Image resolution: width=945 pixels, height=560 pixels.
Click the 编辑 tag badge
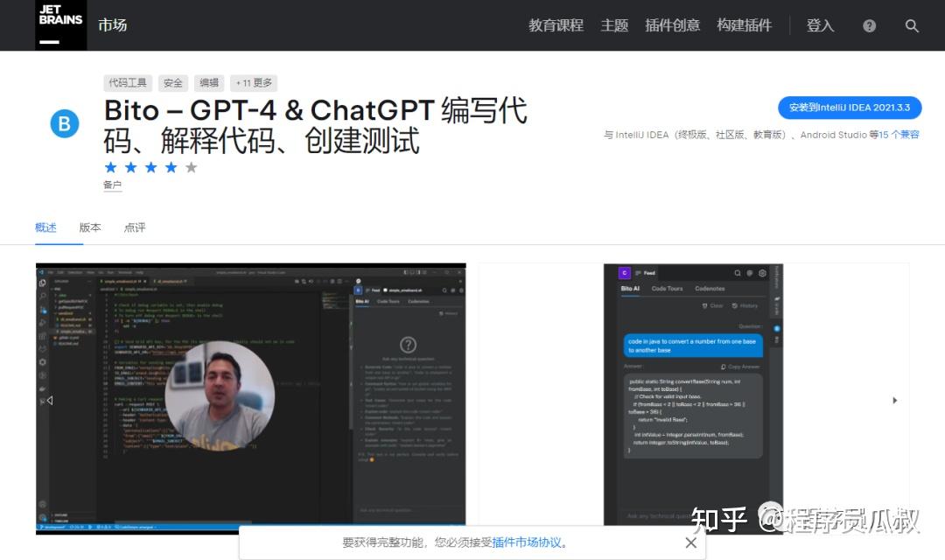208,82
